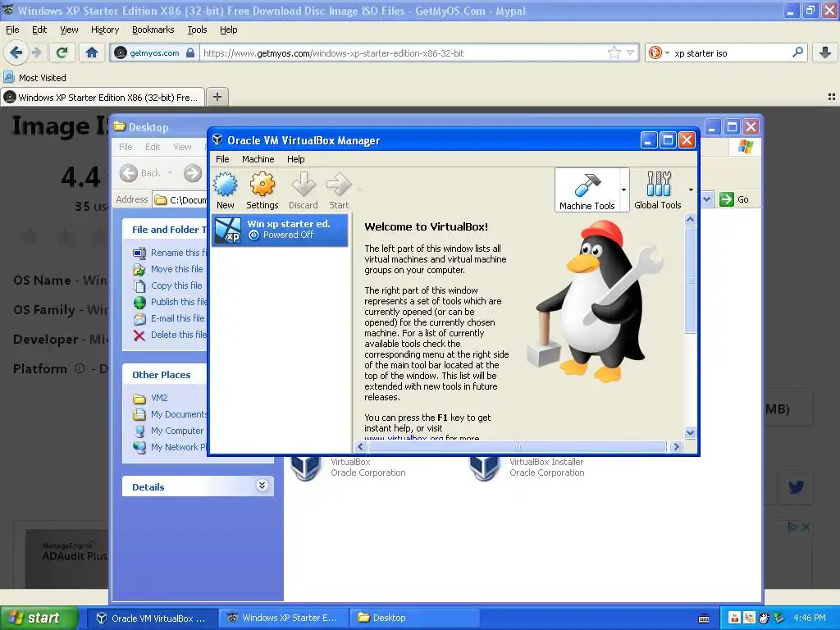Click browser Forward arrow button
The width and height of the screenshot is (840, 630).
pos(36,52)
